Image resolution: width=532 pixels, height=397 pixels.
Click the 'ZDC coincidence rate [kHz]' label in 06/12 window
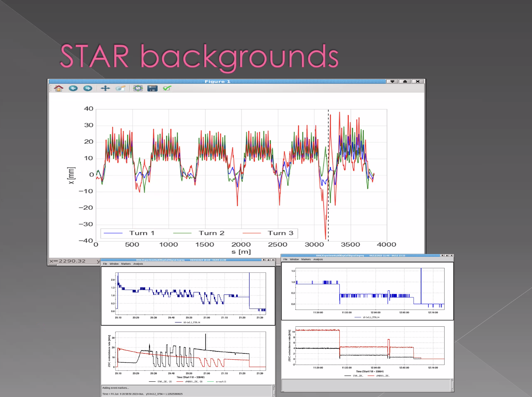[x=289, y=346]
